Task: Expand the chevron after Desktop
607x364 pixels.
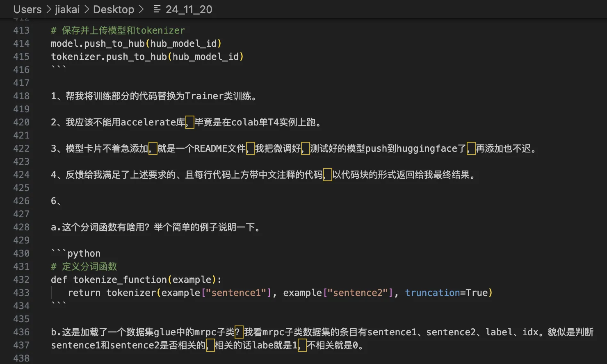Action: click(141, 9)
